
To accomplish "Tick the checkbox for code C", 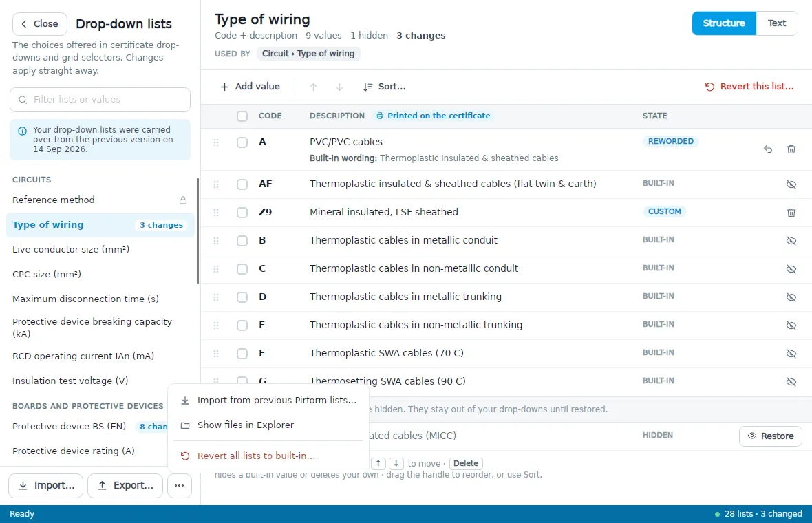I will coord(242,269).
